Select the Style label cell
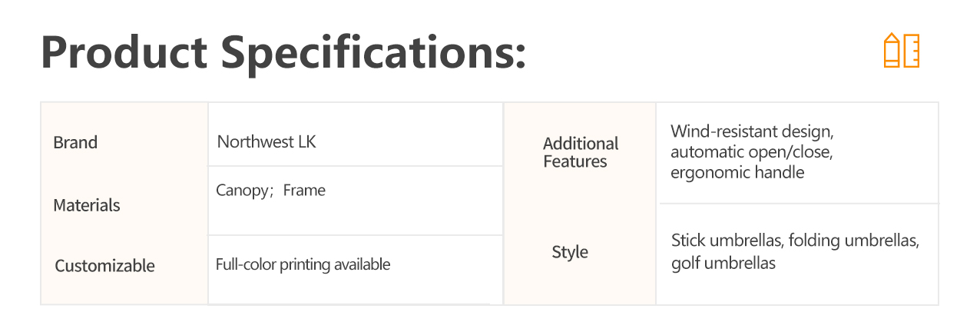 pyautogui.click(x=570, y=252)
